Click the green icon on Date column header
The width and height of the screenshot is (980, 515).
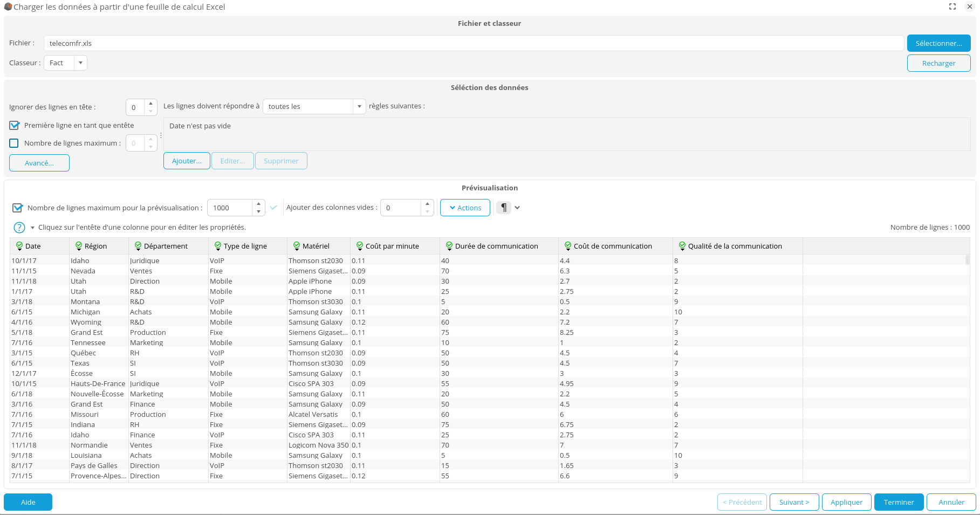click(19, 246)
